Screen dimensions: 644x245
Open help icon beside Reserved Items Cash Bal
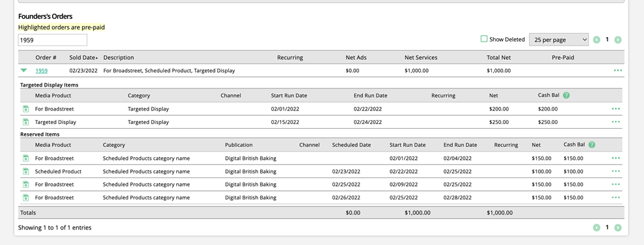(x=591, y=144)
